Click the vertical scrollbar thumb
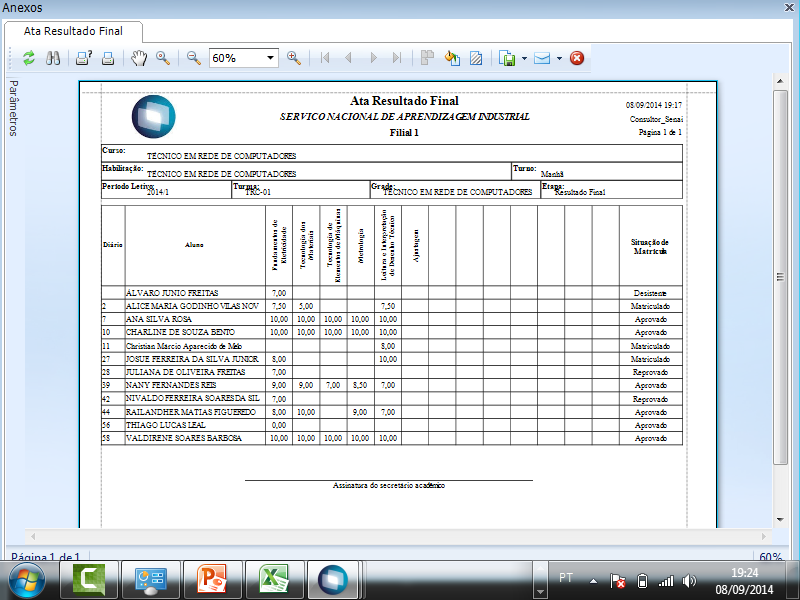The image size is (800, 600). tap(780, 277)
